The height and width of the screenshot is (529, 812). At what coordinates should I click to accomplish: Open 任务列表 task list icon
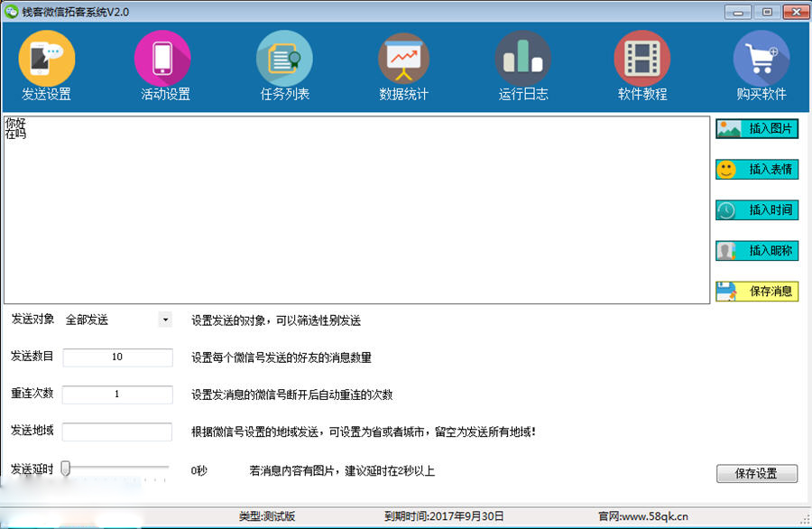[x=284, y=59]
